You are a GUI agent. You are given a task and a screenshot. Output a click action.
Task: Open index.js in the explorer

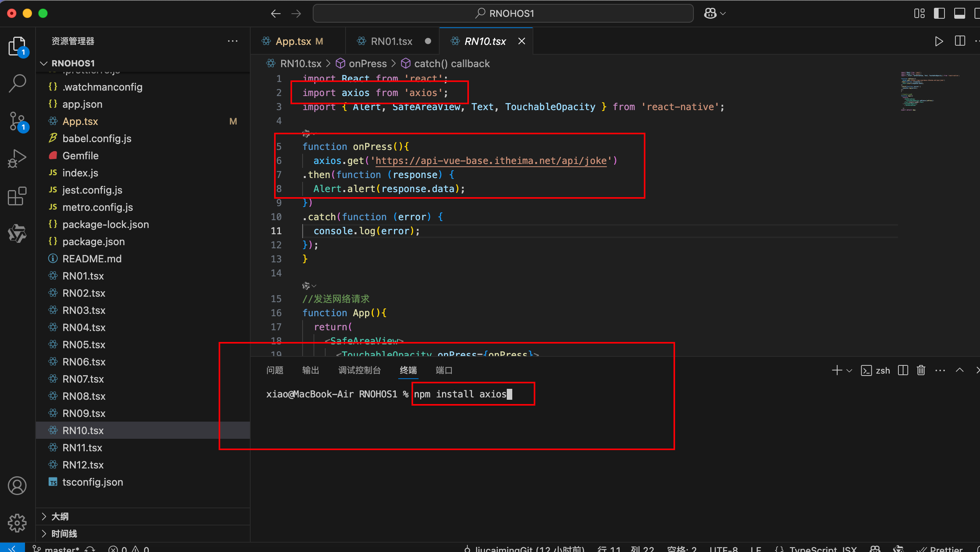coord(143,173)
